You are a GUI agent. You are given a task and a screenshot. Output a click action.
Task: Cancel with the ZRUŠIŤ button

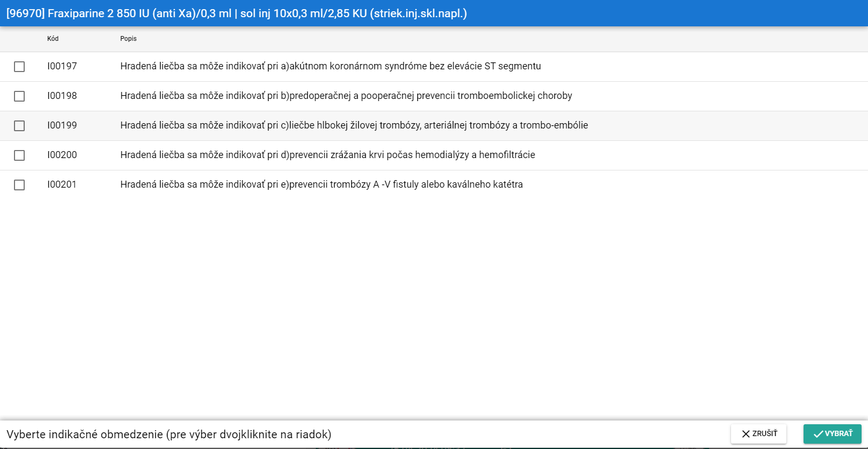coord(758,434)
